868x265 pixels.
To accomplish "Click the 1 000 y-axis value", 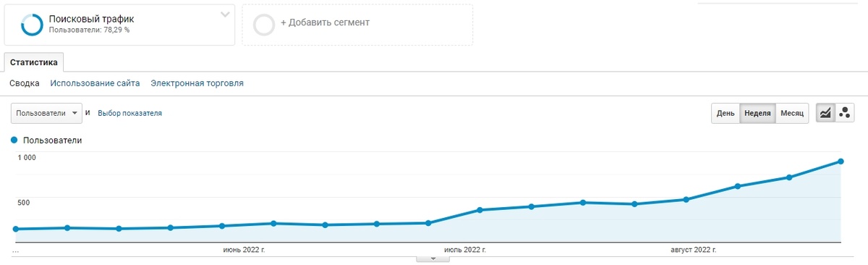I will tap(27, 157).
